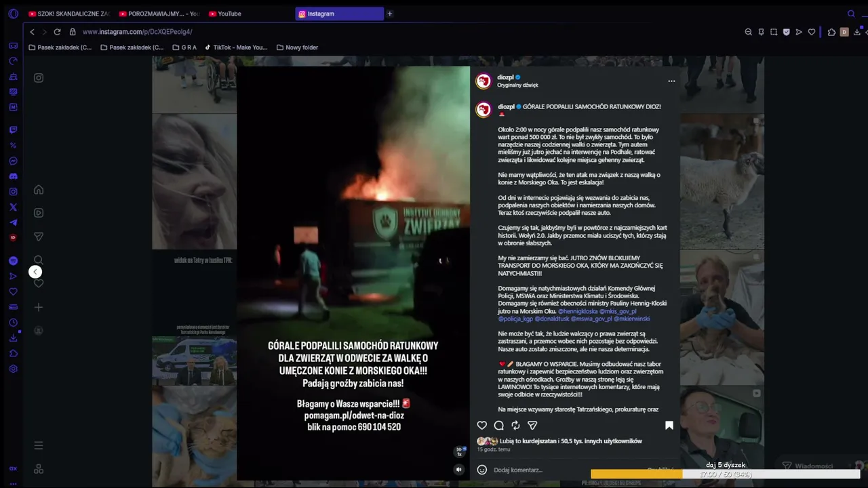Viewport: 868px width, 488px height.
Task: Open Spotify player in the Opera sidebar
Action: [x=13, y=261]
